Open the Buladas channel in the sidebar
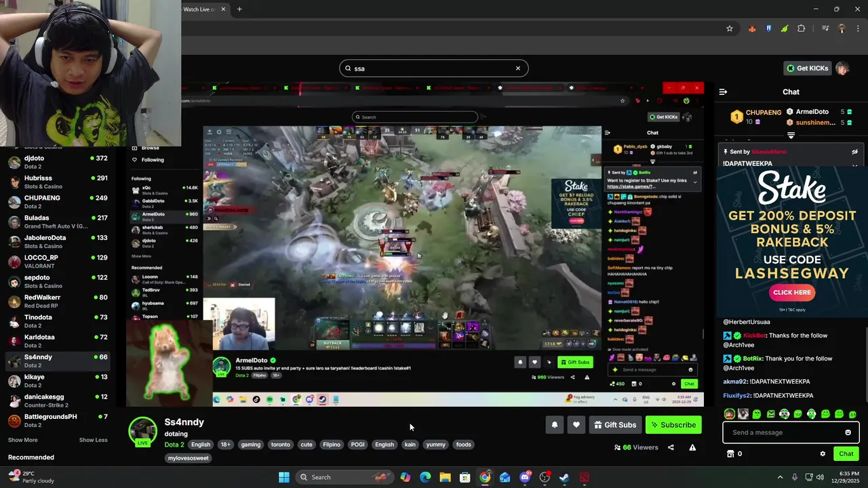The height and width of the screenshot is (488, 868). coord(57,222)
